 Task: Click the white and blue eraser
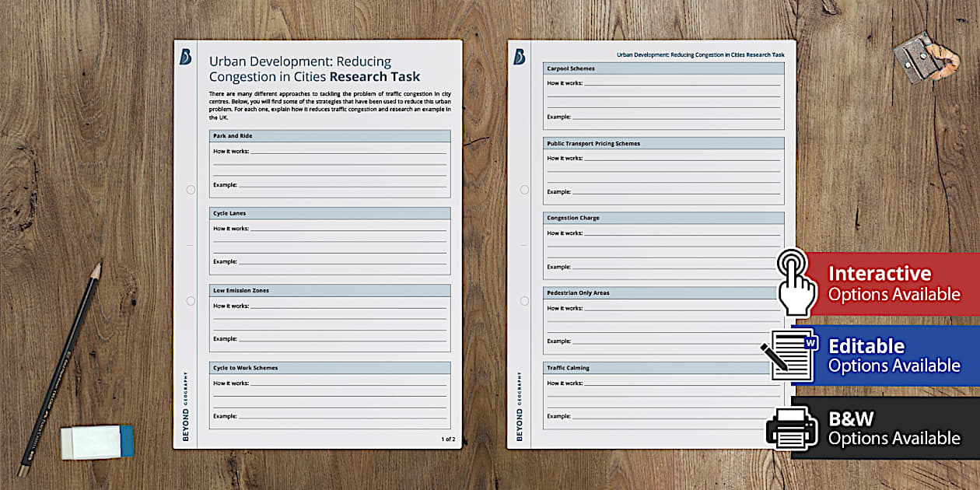tap(97, 440)
